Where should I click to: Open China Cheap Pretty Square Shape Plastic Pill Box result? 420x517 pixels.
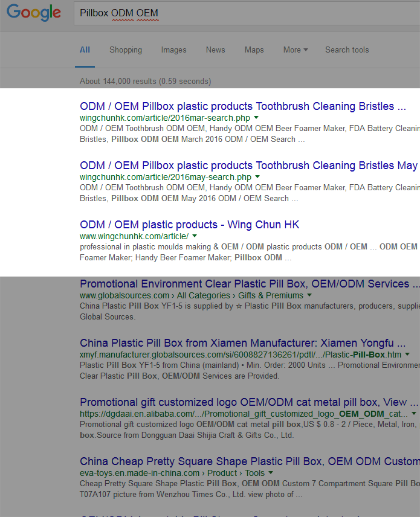pyautogui.click(x=250, y=461)
